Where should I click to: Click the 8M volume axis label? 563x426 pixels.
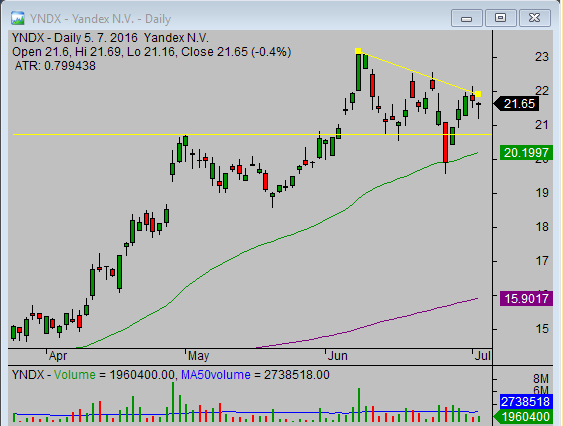[541, 379]
